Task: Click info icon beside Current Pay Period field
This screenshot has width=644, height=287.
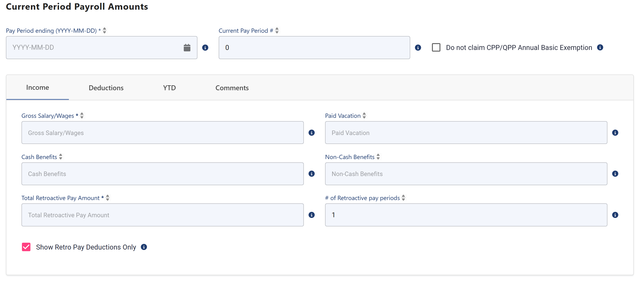Action: pos(418,47)
